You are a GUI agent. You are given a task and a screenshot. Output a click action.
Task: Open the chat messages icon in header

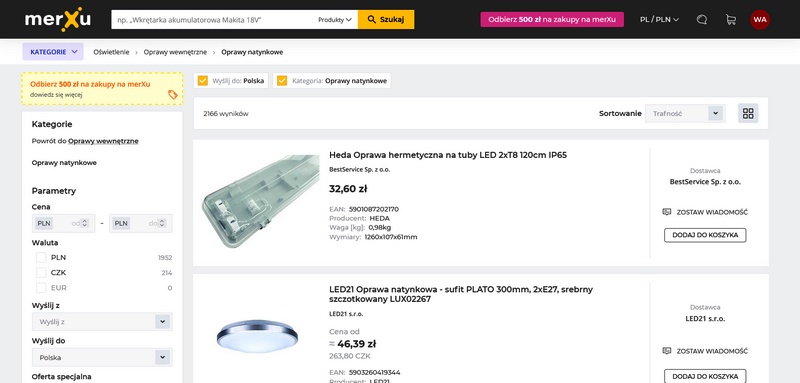point(702,20)
